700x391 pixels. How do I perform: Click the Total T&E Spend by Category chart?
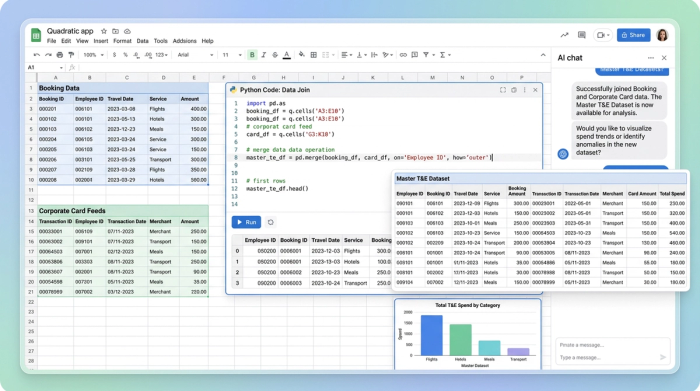pyautogui.click(x=468, y=334)
